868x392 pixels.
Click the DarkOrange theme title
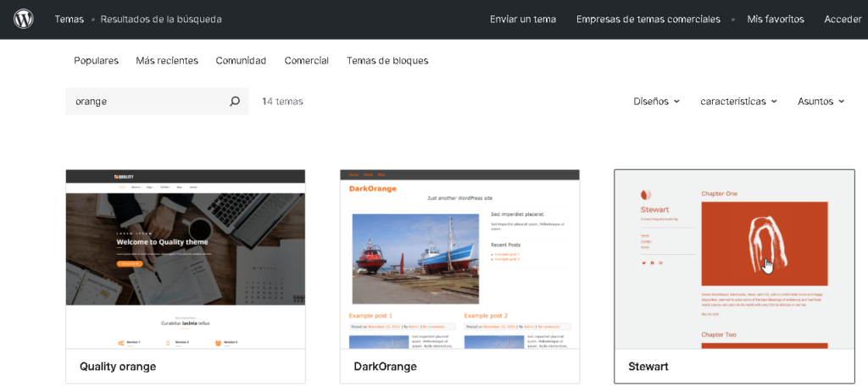pyautogui.click(x=386, y=367)
